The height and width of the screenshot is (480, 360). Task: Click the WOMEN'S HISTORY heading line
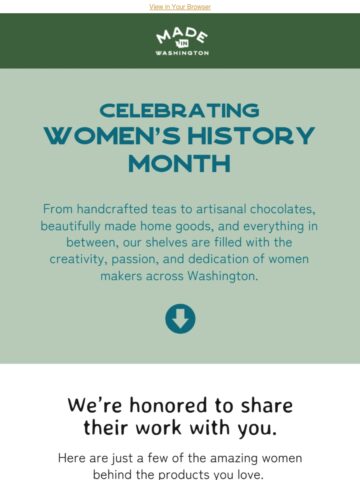click(179, 136)
